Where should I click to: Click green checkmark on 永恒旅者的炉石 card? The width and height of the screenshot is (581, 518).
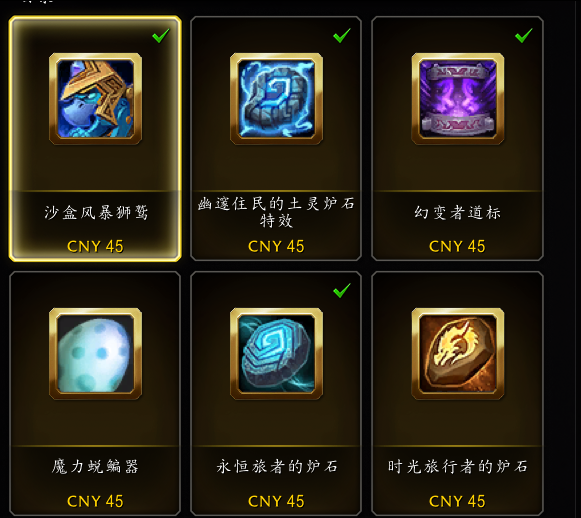[342, 290]
